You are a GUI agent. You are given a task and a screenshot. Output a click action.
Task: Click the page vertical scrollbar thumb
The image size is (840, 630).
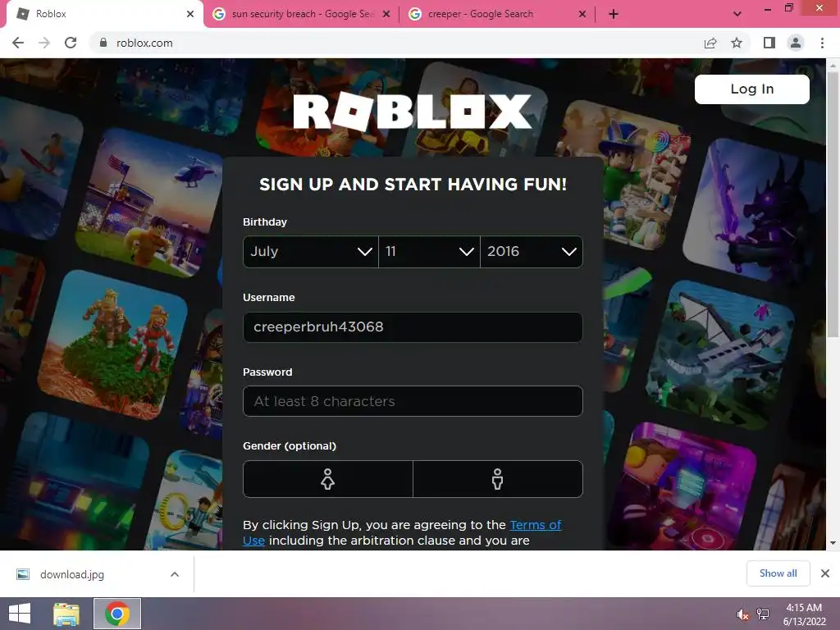click(x=833, y=203)
